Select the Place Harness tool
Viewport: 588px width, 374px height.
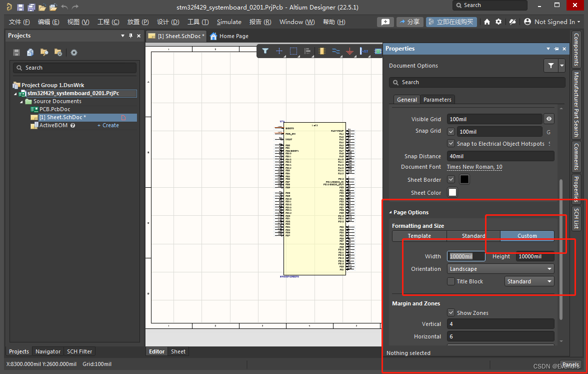[x=364, y=51]
